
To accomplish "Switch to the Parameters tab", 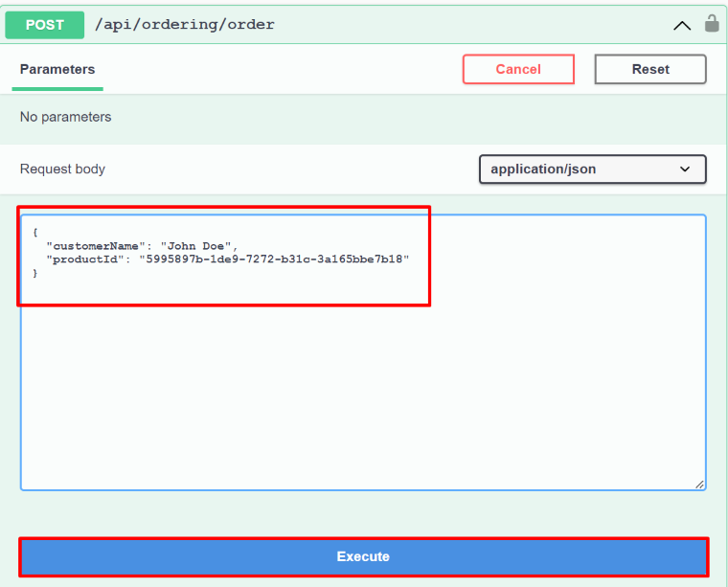I will (x=57, y=69).
